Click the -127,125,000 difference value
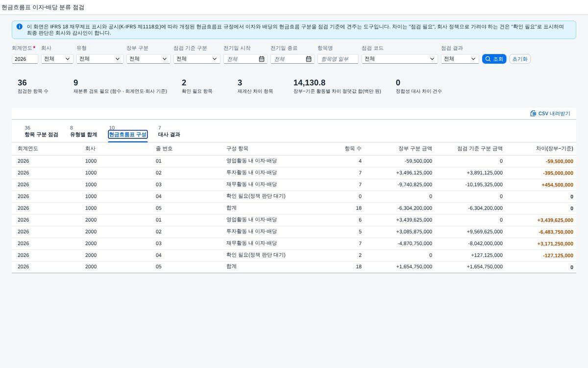 (558, 255)
